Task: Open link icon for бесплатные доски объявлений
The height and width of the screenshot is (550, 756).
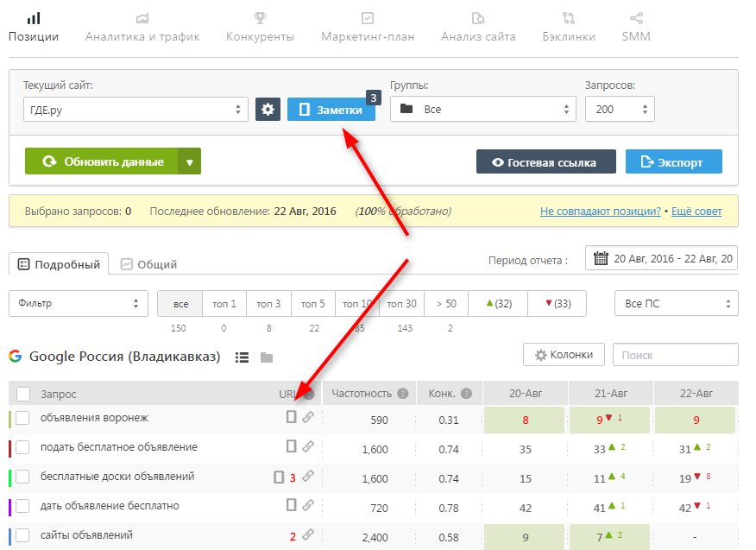Action: click(308, 477)
